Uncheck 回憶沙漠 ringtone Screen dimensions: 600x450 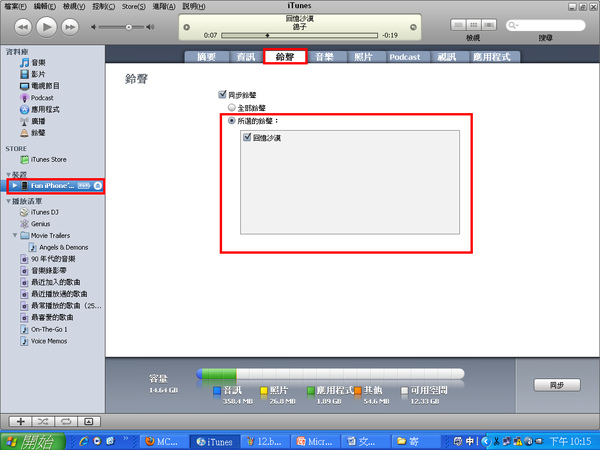pos(247,137)
